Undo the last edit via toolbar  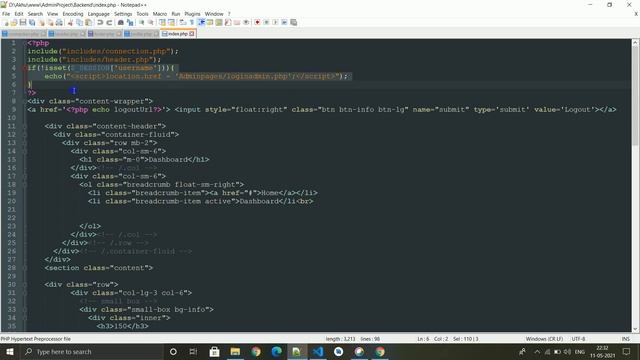pyautogui.click(x=100, y=22)
